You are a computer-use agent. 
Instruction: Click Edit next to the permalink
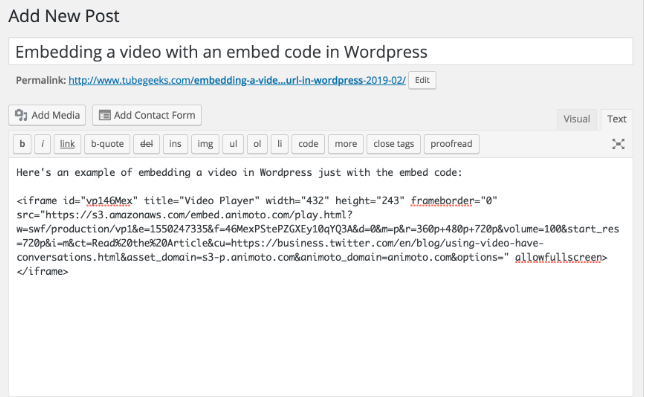point(422,80)
